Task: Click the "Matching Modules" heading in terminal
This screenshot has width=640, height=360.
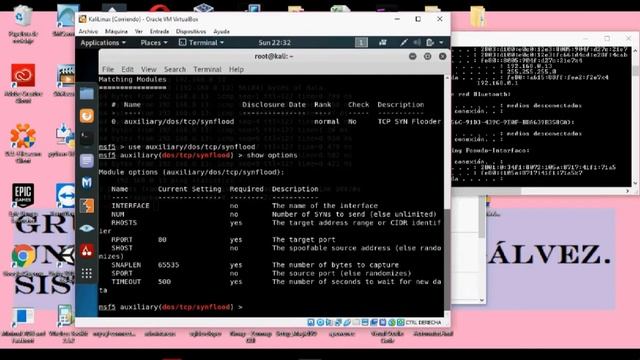Action: pyautogui.click(x=133, y=79)
